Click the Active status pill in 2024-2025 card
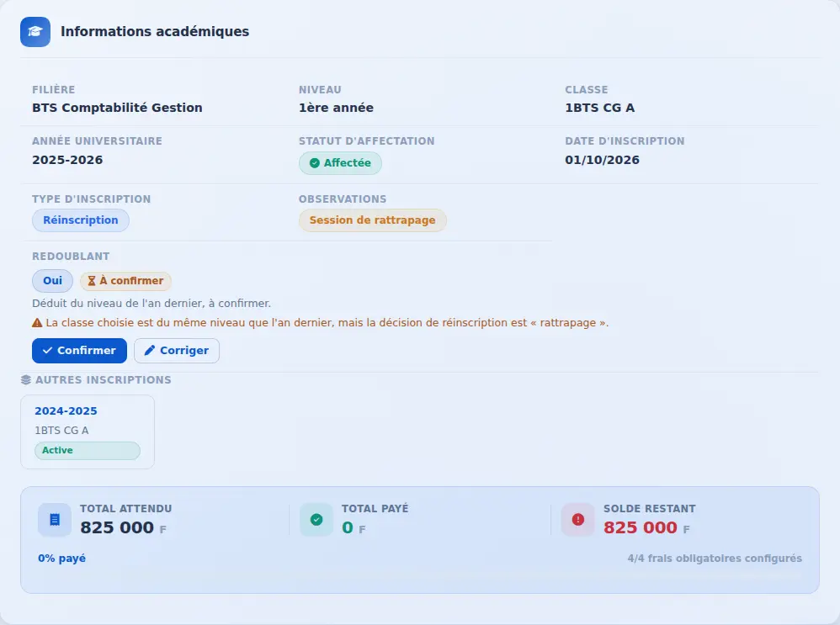840x625 pixels. [x=88, y=450]
